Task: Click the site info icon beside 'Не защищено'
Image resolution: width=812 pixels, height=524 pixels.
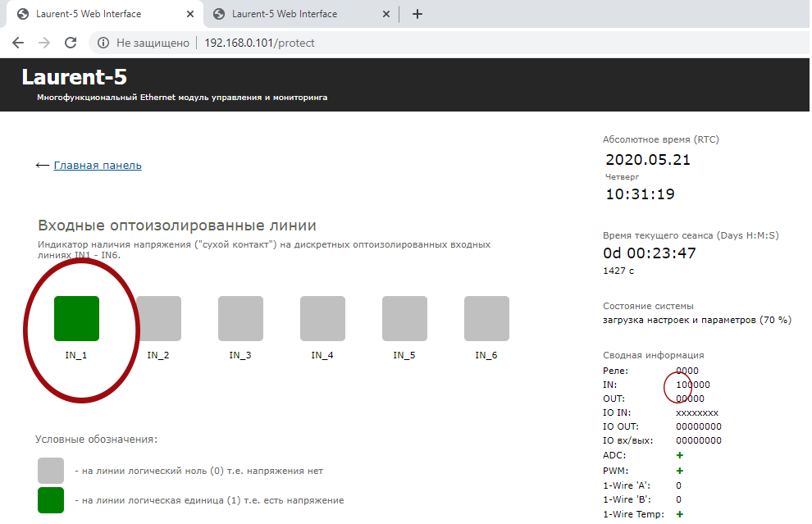Action: pos(103,43)
